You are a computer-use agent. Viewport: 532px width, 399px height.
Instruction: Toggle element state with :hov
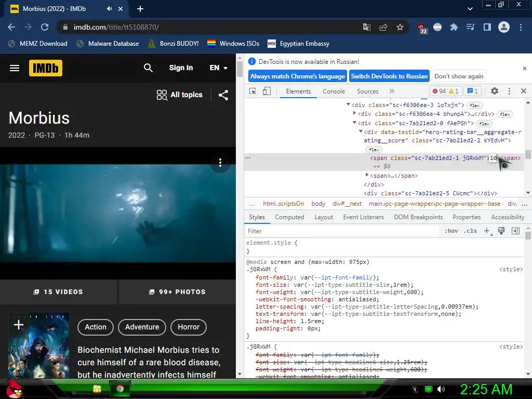pyautogui.click(x=451, y=231)
